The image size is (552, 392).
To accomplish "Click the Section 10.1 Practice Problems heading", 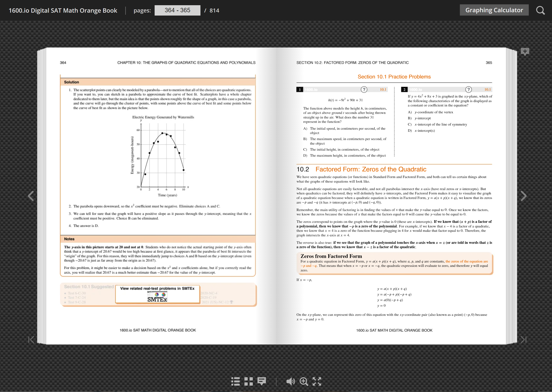I will 394,77.
